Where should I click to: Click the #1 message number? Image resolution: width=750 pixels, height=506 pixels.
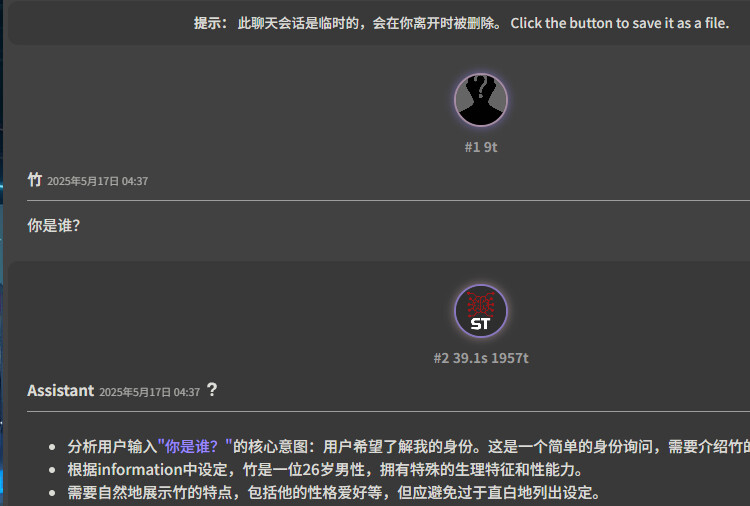(x=472, y=147)
